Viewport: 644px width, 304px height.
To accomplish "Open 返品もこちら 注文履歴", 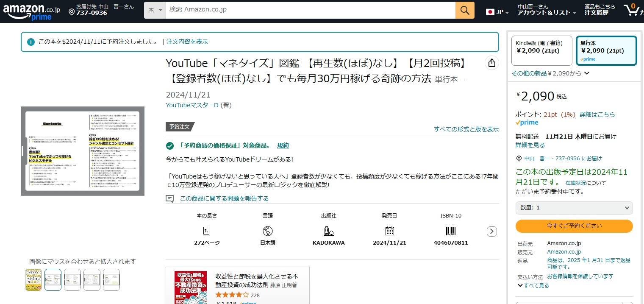I will 600,10.
